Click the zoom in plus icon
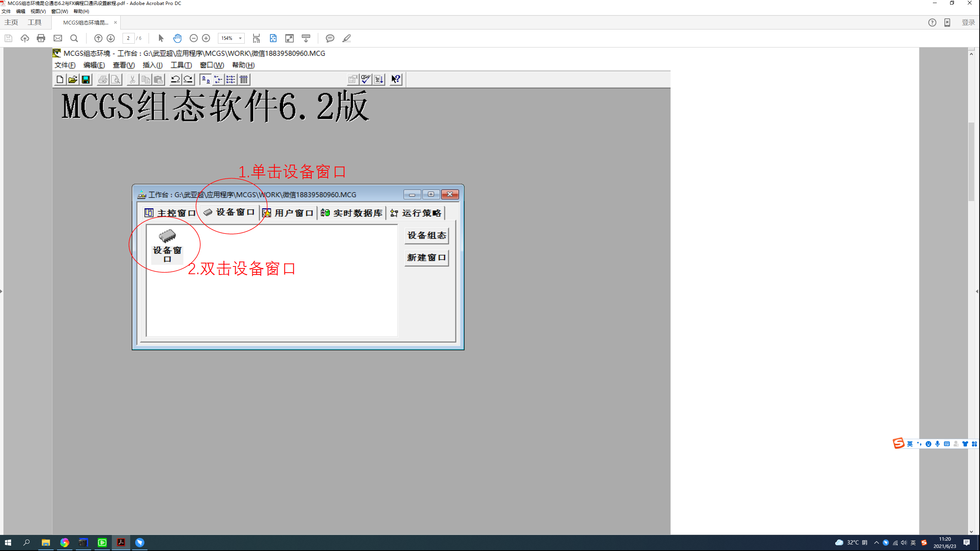This screenshot has height=551, width=980. tap(206, 38)
